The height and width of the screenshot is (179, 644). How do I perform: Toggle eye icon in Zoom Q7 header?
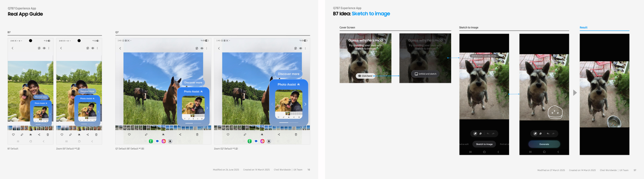tap(301, 48)
